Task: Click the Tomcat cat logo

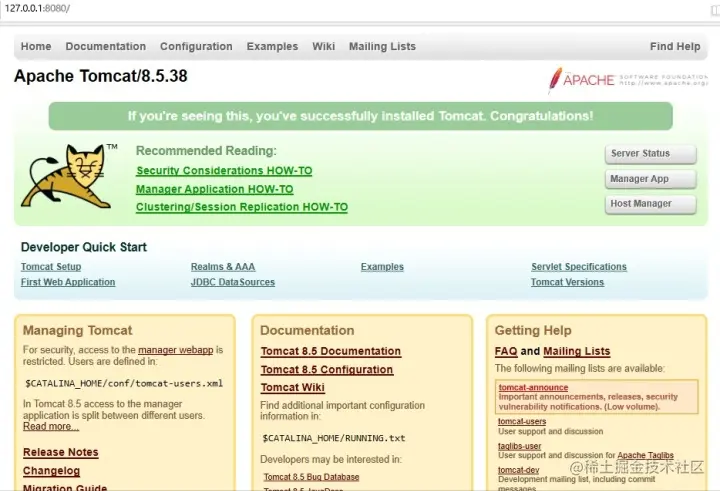Action: (x=67, y=177)
